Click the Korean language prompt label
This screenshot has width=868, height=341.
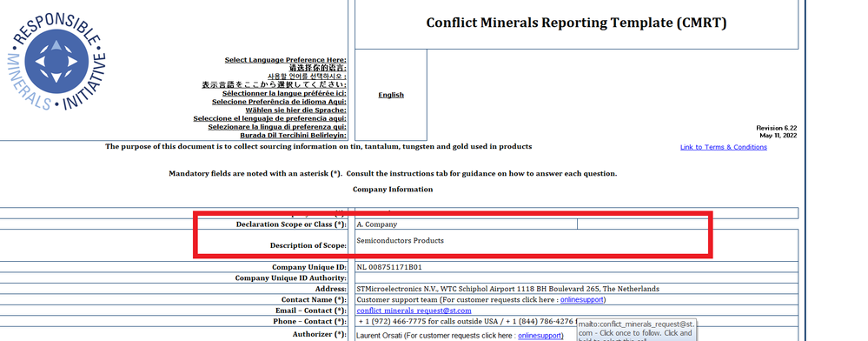coord(308,76)
